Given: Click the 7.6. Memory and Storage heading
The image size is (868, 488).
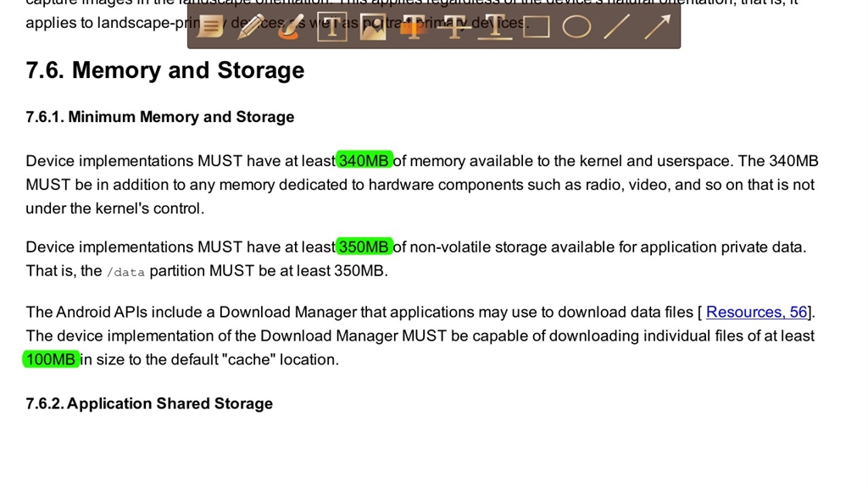Looking at the screenshot, I should click(x=165, y=70).
